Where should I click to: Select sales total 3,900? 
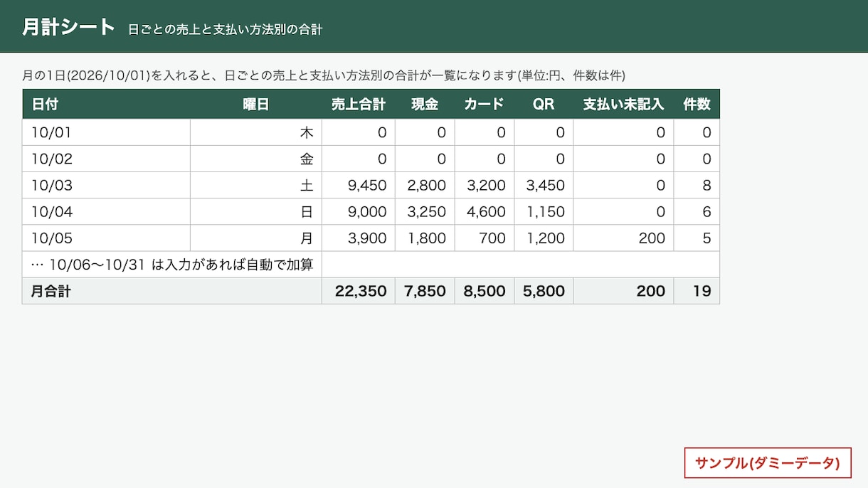coord(359,238)
